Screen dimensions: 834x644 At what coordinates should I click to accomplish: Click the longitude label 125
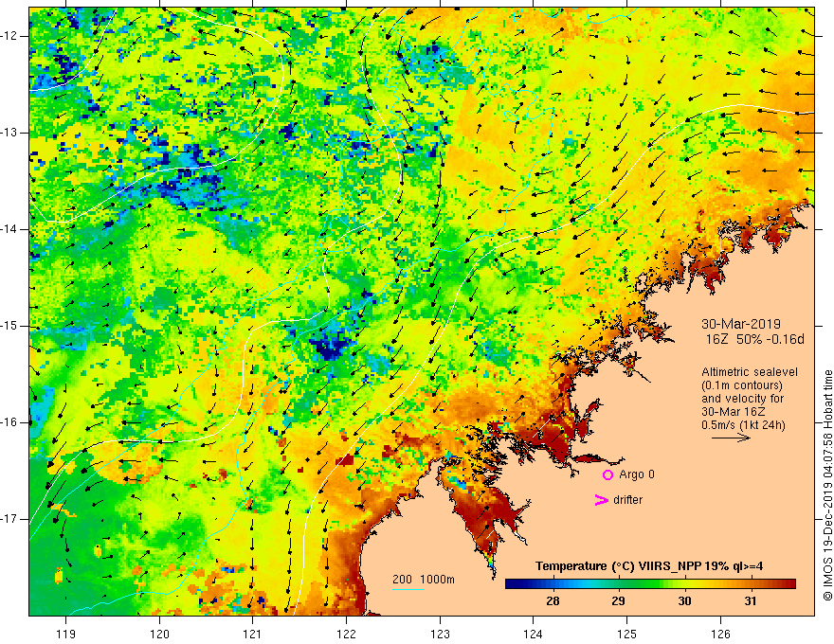(x=627, y=634)
